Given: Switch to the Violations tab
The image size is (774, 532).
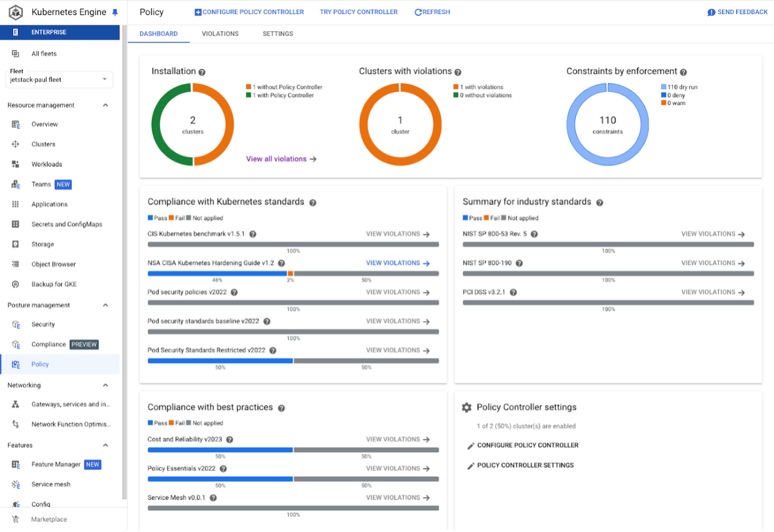Looking at the screenshot, I should [220, 34].
